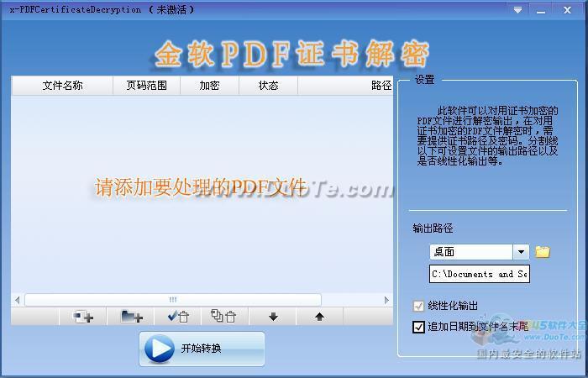Click the 文件名称 column header
The height and width of the screenshot is (378, 588).
62,86
